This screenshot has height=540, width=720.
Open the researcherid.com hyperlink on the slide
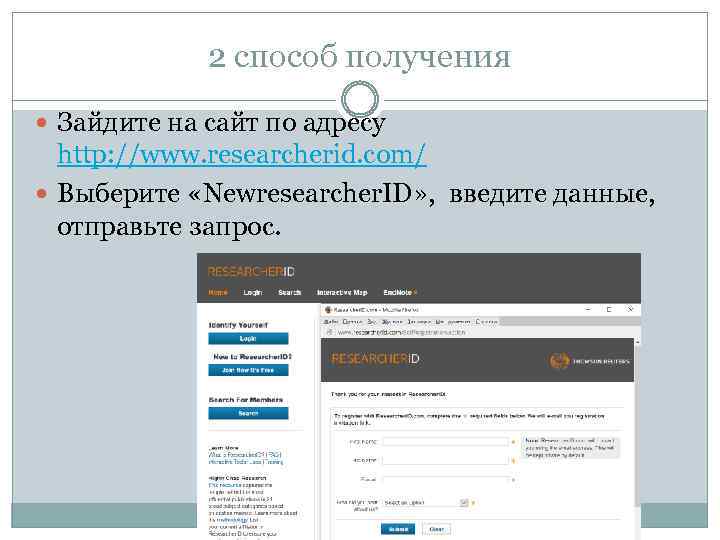[242, 154]
